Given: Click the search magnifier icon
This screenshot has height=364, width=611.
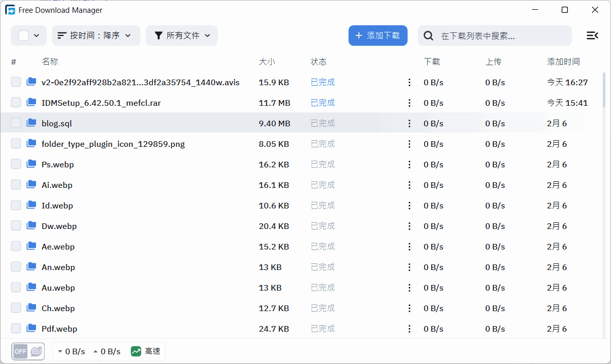Looking at the screenshot, I should click(x=428, y=36).
